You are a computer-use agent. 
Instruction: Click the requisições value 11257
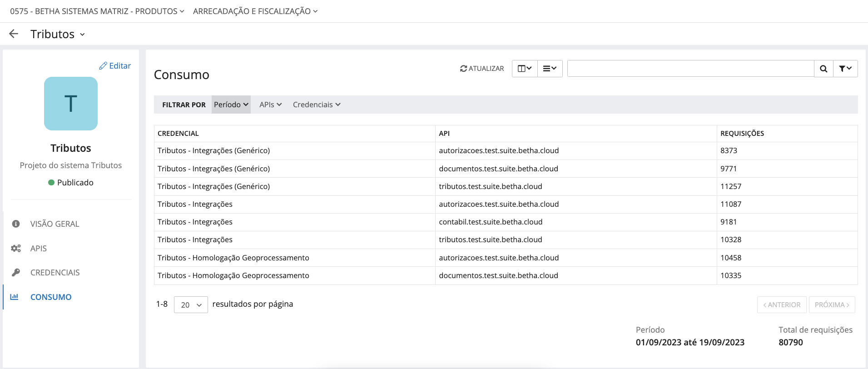coord(731,186)
